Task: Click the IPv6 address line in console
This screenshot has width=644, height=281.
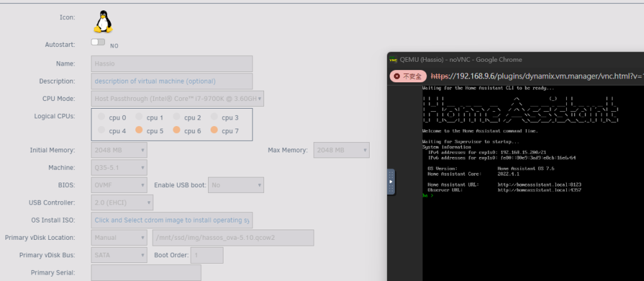Action: (502, 158)
